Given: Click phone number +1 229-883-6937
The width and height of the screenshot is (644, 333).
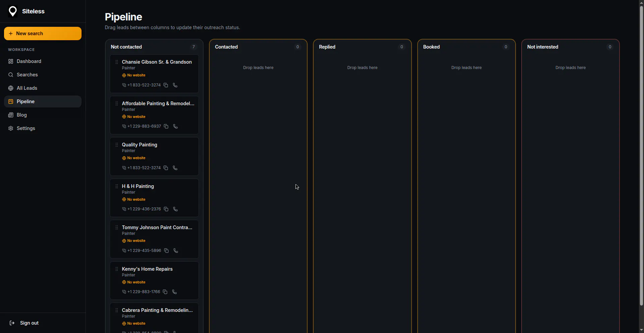Looking at the screenshot, I should click(x=144, y=126).
